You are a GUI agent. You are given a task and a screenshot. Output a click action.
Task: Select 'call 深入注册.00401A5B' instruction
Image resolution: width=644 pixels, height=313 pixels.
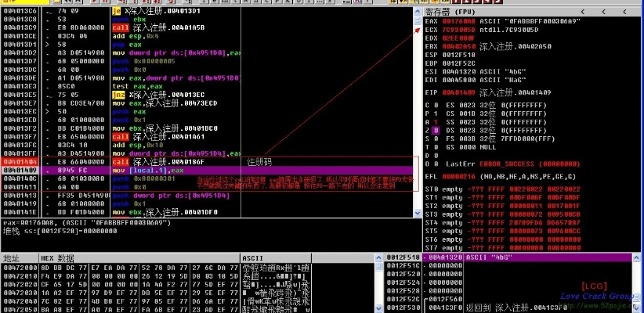[157, 28]
